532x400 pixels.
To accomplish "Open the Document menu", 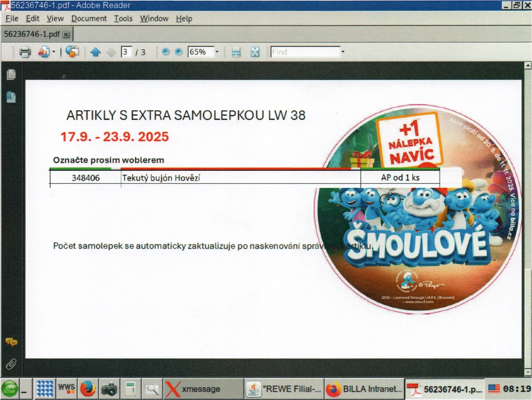I will click(x=89, y=19).
